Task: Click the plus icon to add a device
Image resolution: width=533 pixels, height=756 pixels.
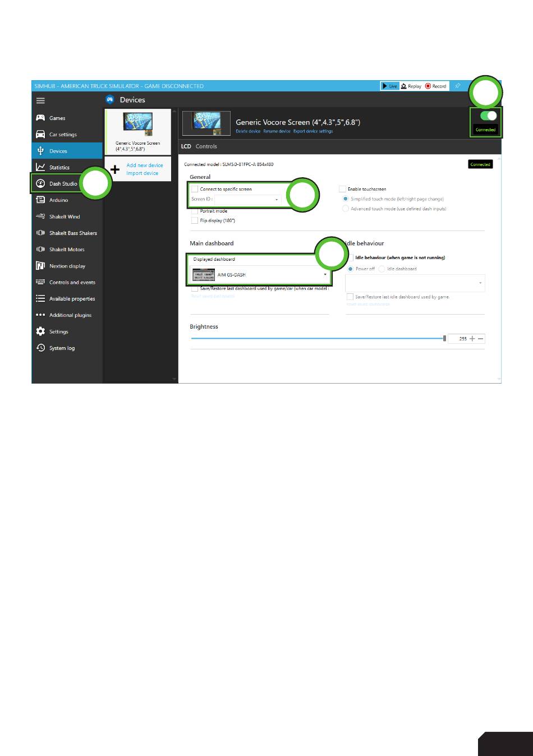Action: [115, 169]
